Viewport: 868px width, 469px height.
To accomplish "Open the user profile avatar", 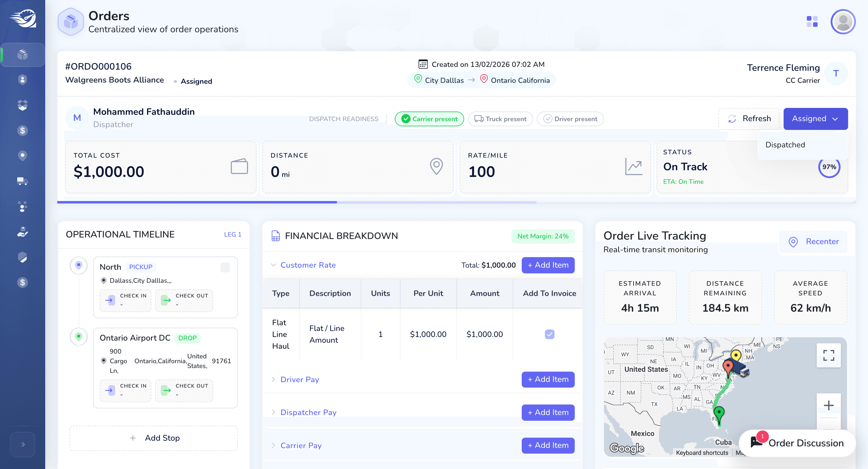I will coord(843,22).
